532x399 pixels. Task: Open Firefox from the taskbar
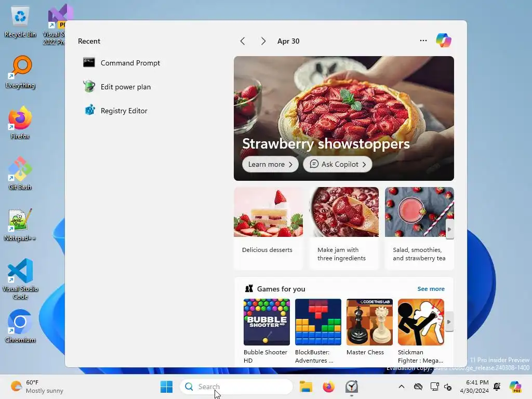point(328,387)
